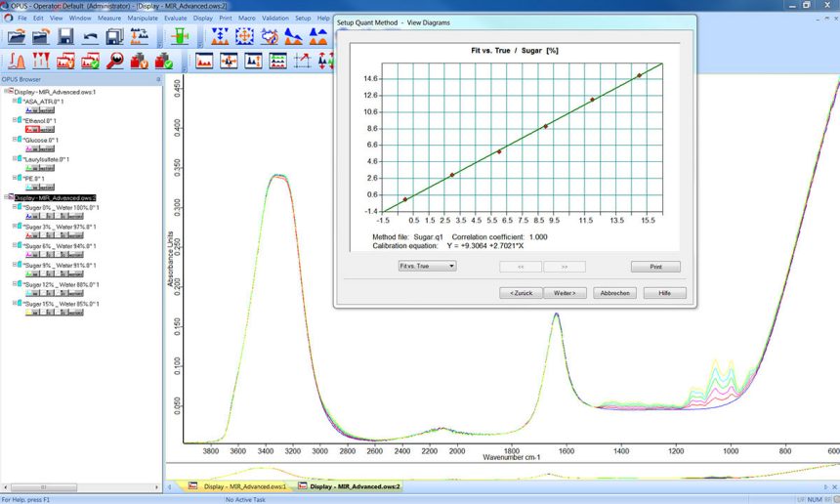840x504 pixels.
Task: Open the Fit vs. True diagram dropdown
Action: pyautogui.click(x=426, y=266)
